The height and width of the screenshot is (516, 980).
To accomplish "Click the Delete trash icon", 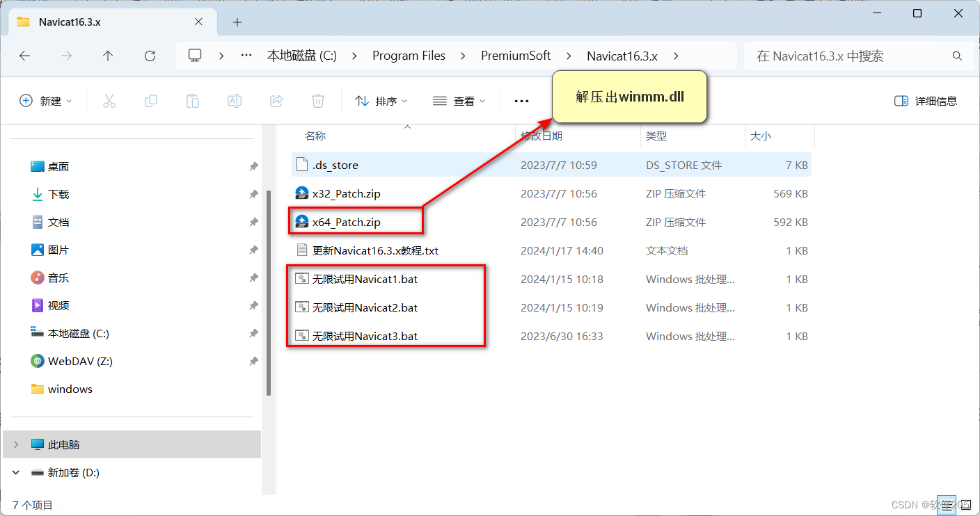I will (318, 101).
